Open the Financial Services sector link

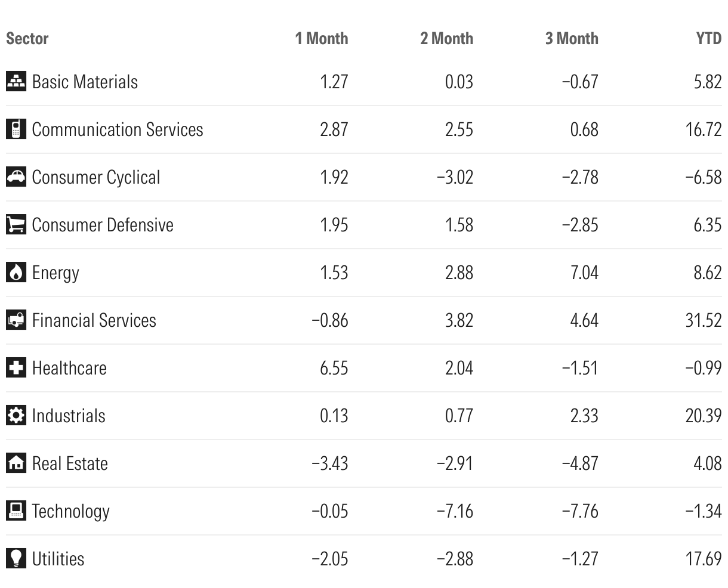(x=94, y=320)
